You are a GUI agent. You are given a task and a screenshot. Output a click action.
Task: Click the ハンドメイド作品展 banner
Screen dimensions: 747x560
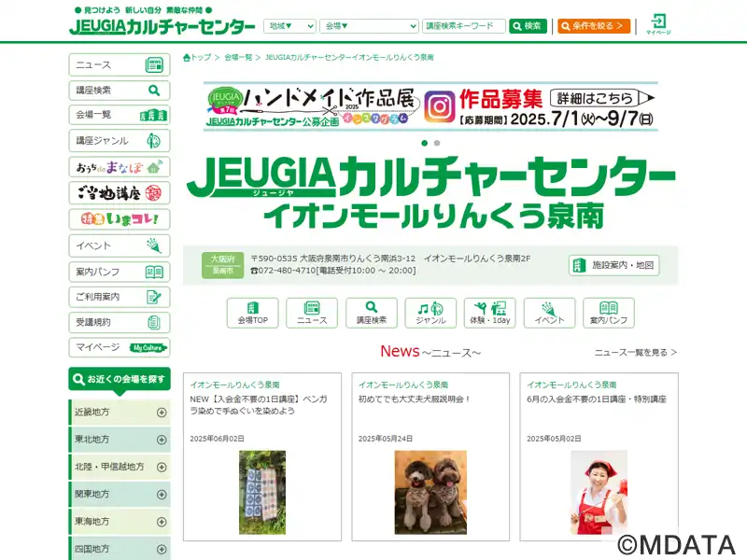point(430,106)
